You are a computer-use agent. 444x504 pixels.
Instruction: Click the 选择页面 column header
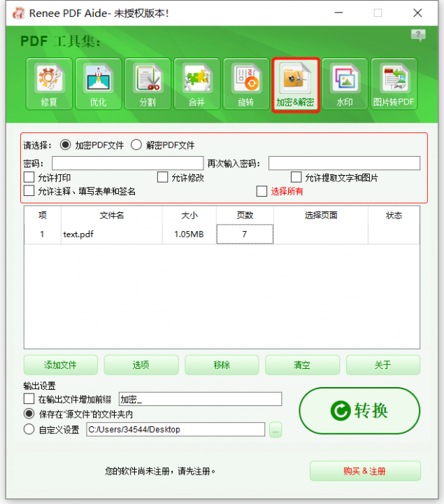pyautogui.click(x=321, y=215)
